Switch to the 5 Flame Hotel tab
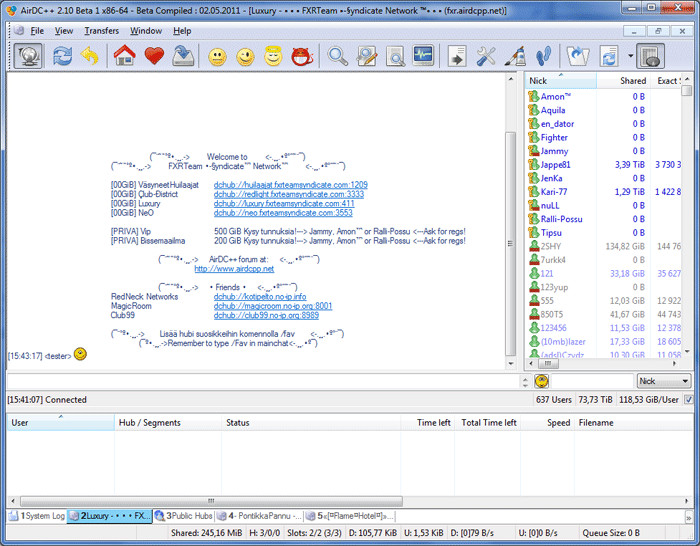The height and width of the screenshot is (546, 700). [350, 516]
